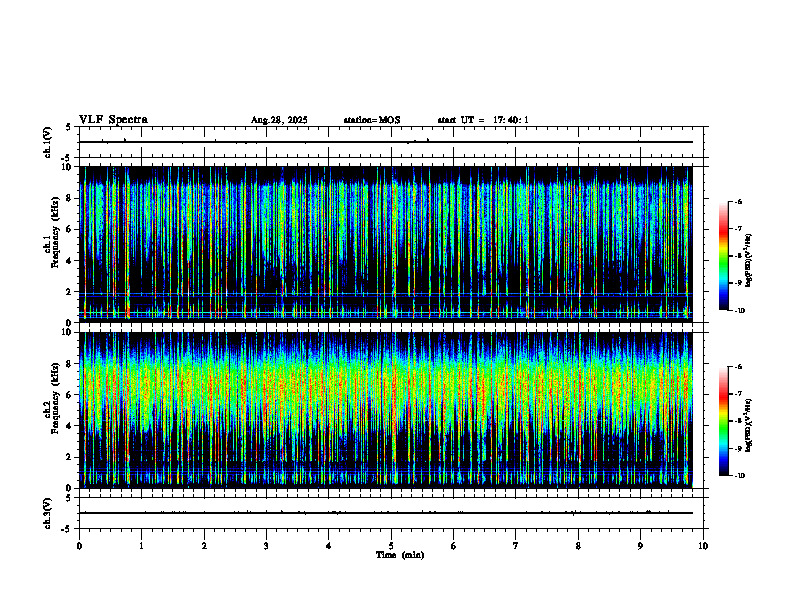Viewport: 792px width, 612px height.
Task: Click the "2" kHz tick on ch.2 frequency axis
Action: pyautogui.click(x=70, y=457)
